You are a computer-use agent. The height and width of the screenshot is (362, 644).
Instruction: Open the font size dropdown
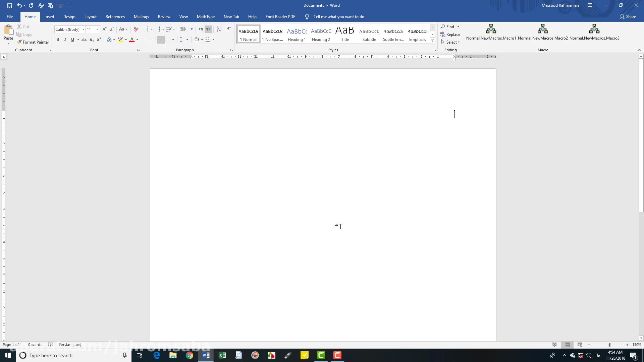click(x=98, y=29)
